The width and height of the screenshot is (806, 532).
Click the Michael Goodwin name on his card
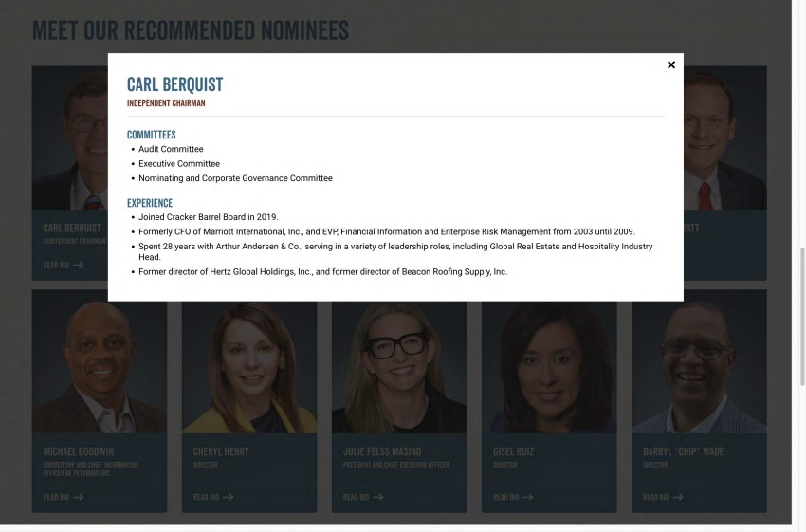coord(79,451)
